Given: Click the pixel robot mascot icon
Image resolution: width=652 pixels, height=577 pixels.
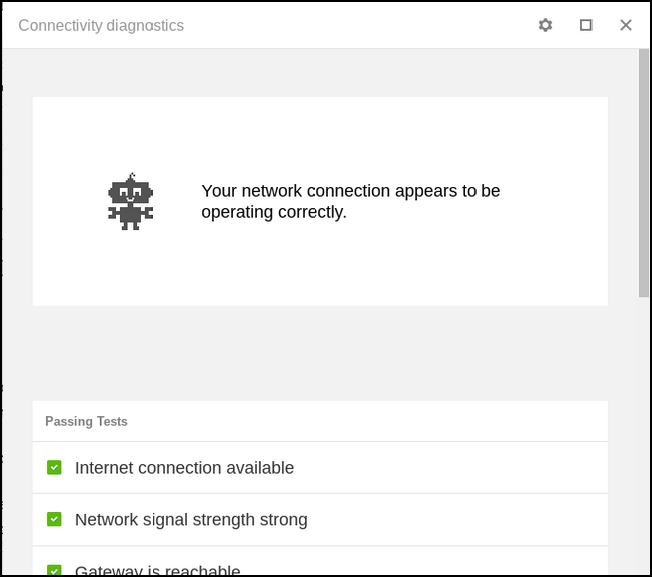Looking at the screenshot, I should 130,202.
